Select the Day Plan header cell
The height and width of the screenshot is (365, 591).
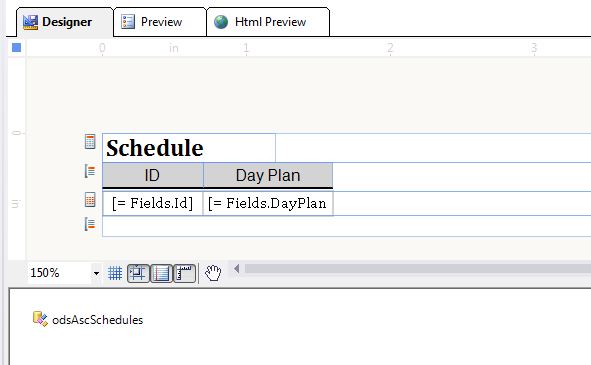tap(268, 175)
